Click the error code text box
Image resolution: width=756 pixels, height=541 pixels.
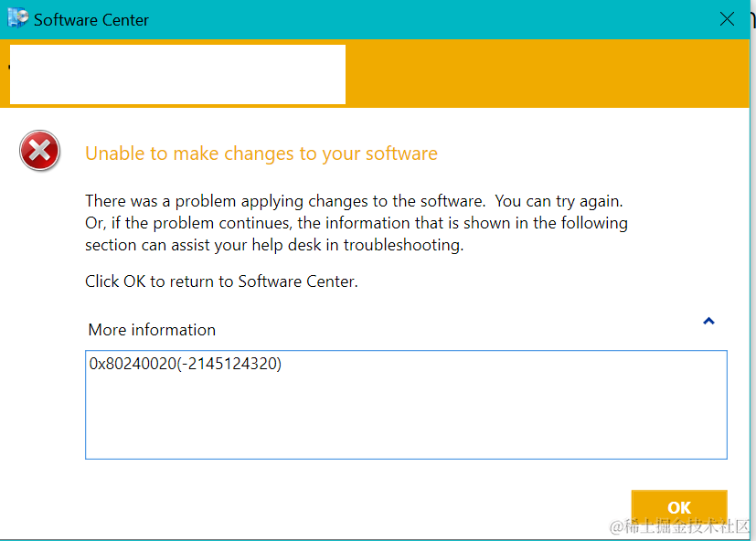(406, 405)
